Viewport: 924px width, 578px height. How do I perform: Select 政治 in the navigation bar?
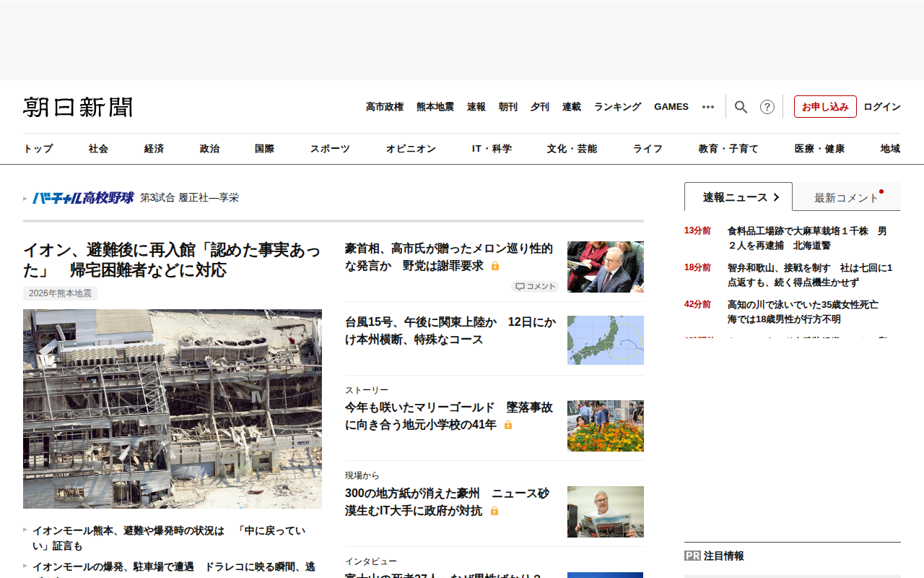pyautogui.click(x=210, y=149)
